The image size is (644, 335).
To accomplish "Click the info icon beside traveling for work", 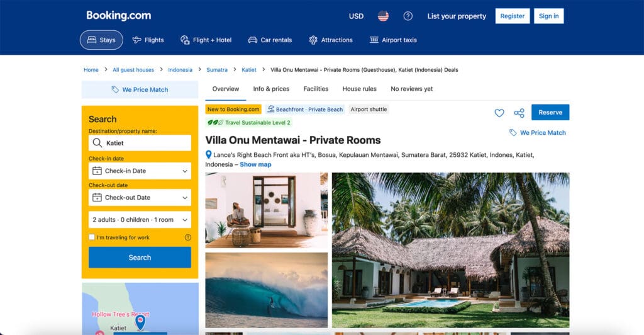I will click(187, 237).
